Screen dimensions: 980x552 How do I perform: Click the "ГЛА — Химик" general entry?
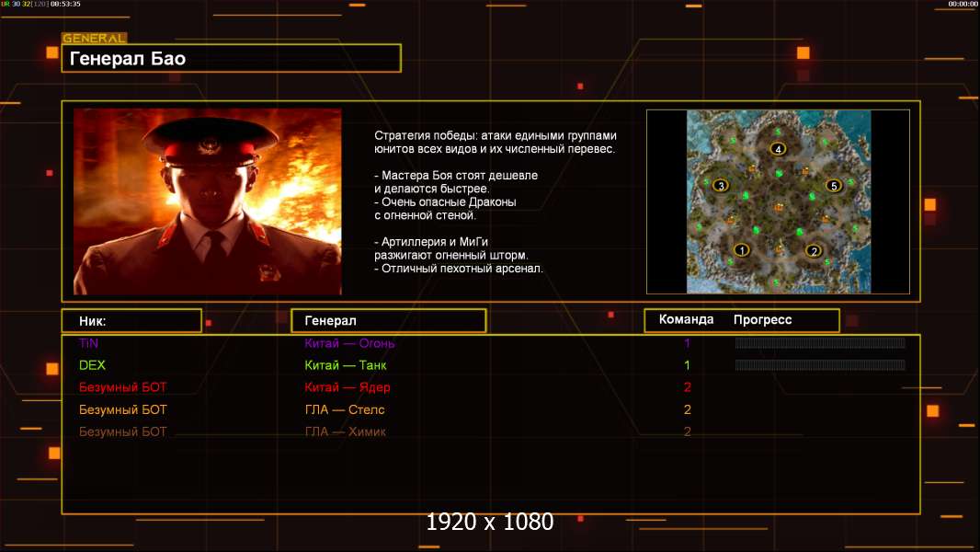click(345, 431)
